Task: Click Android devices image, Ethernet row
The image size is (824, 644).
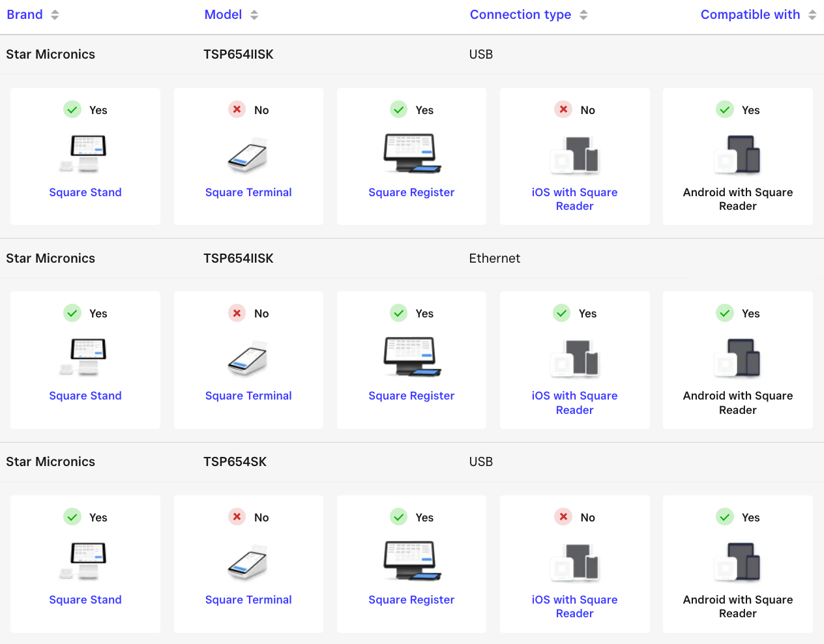Action: click(x=737, y=358)
